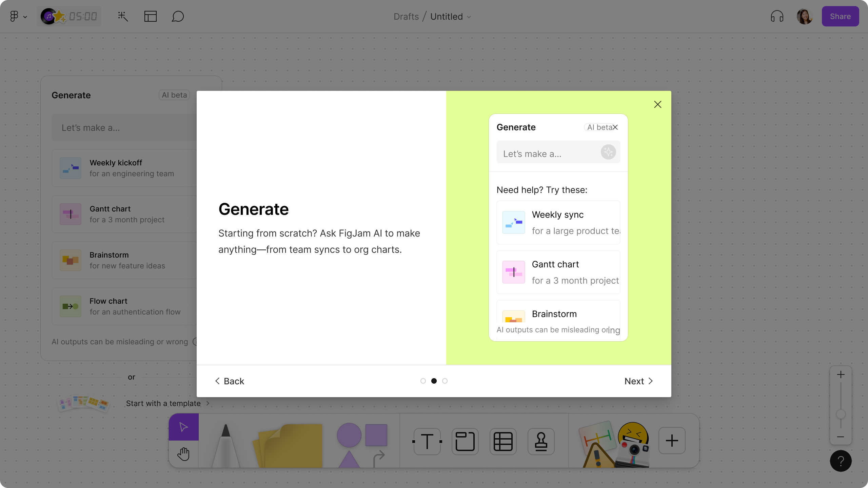Click AI outputs can be misleading text
Image resolution: width=868 pixels, height=488 pixels.
pyautogui.click(x=120, y=342)
